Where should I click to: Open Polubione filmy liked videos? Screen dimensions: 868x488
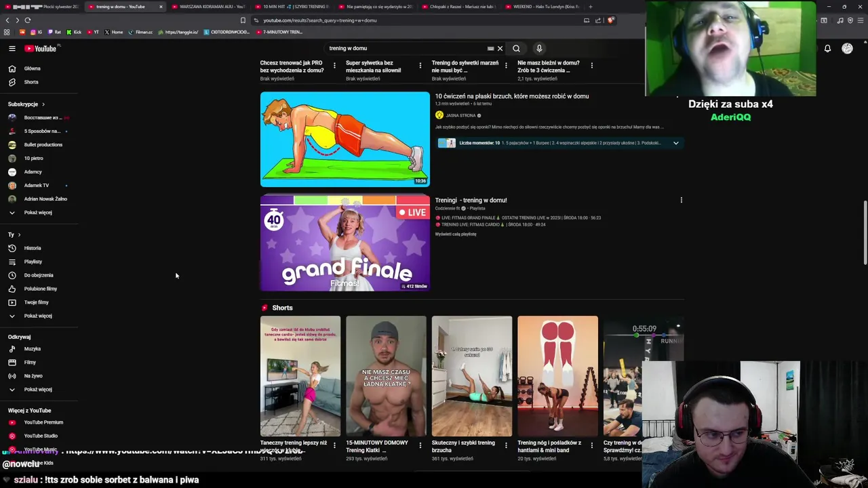pyautogui.click(x=41, y=289)
